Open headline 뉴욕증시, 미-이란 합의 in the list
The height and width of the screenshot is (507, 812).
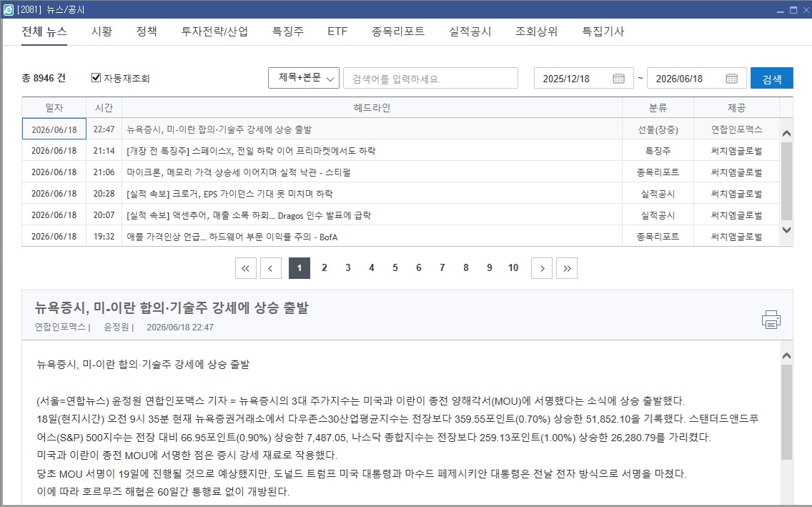click(x=219, y=129)
